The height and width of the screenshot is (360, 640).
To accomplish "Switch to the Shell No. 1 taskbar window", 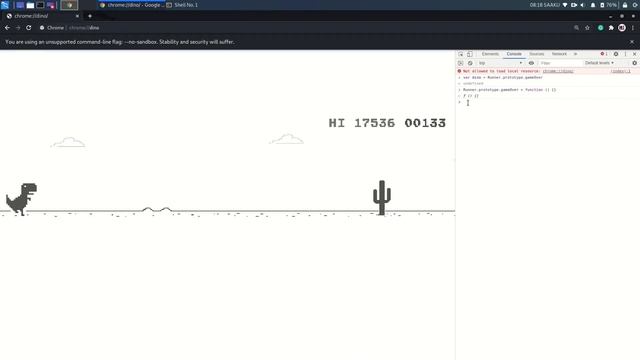I will [182, 5].
